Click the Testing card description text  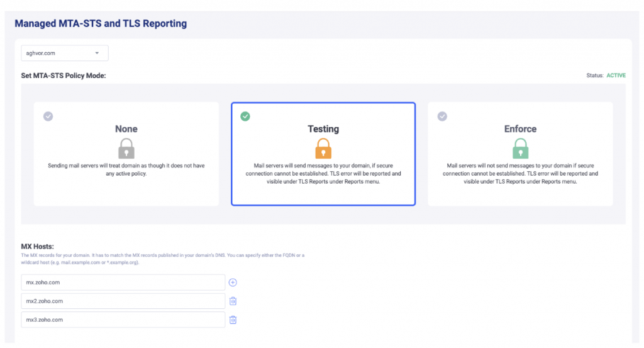pos(323,173)
